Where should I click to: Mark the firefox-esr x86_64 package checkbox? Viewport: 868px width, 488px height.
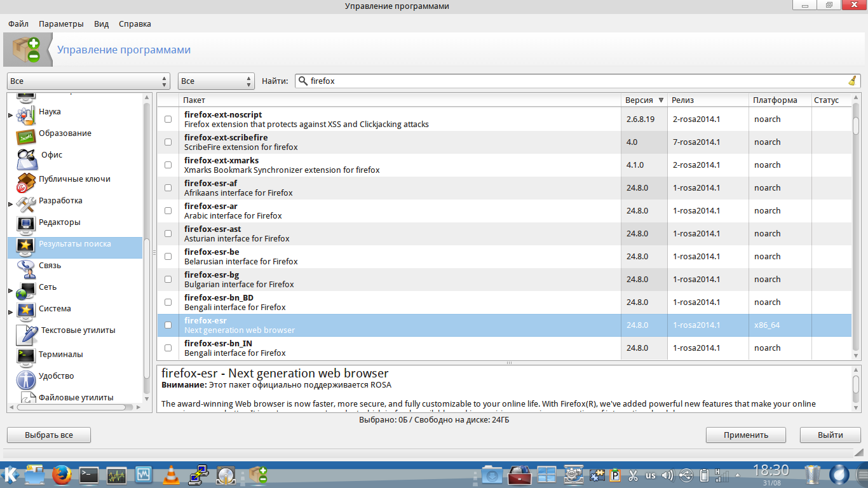[x=168, y=325]
